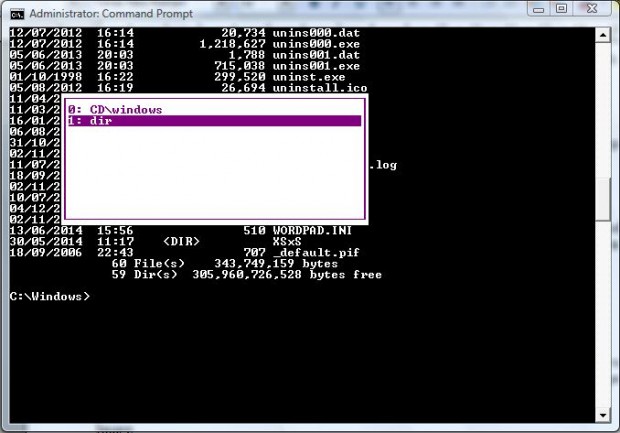This screenshot has width=620, height=433.
Task: Click the 'XSxS' directory name
Action: 287,242
